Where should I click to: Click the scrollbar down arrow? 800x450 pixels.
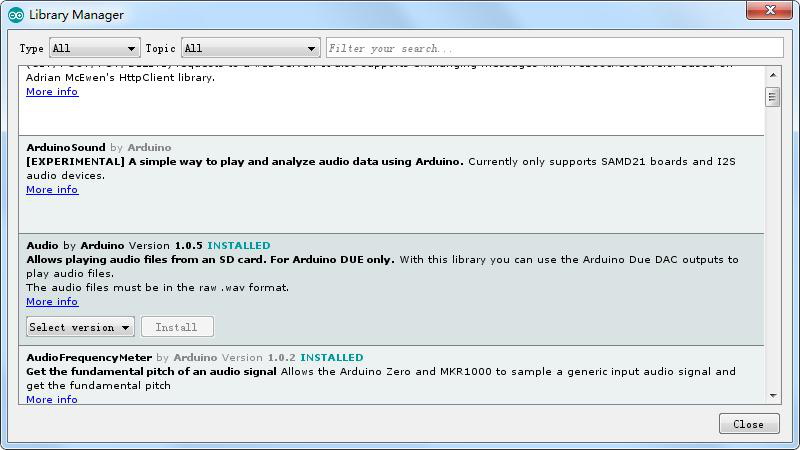(x=773, y=396)
